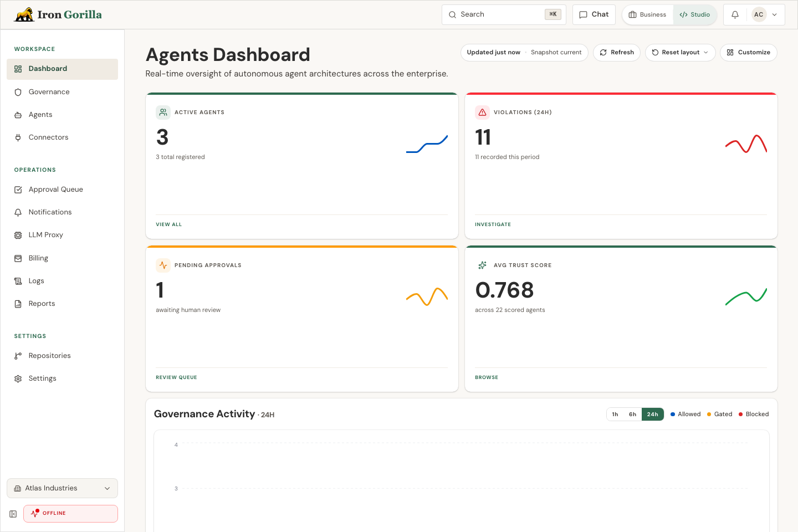
Task: Click the Customize button
Action: pos(749,53)
